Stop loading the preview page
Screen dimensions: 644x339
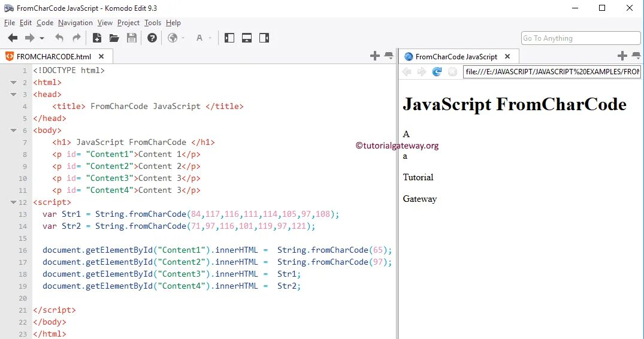(452, 72)
